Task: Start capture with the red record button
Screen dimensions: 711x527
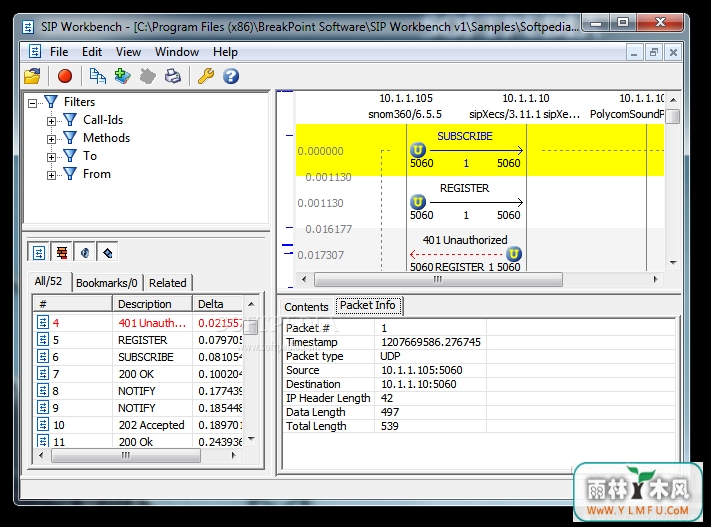Action: tap(65, 76)
